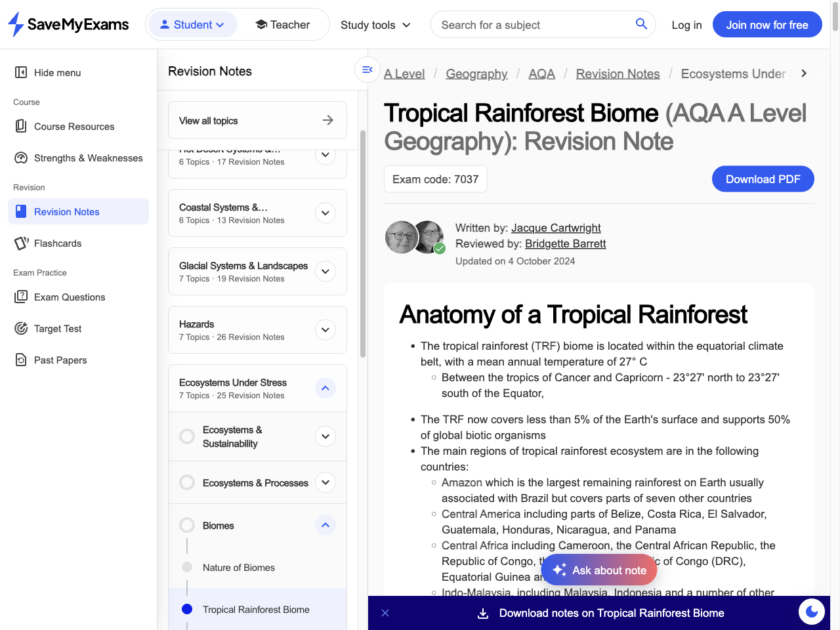Open the Flashcards section
Image resolution: width=840 pixels, height=630 pixels.
(x=22, y=243)
